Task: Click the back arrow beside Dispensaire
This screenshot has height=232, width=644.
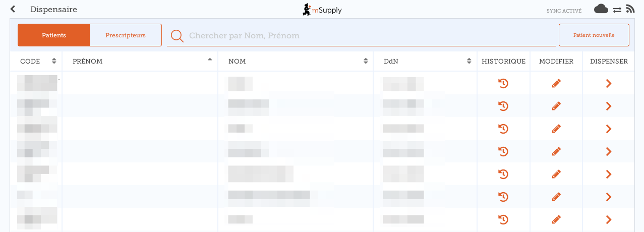Action: (13, 10)
